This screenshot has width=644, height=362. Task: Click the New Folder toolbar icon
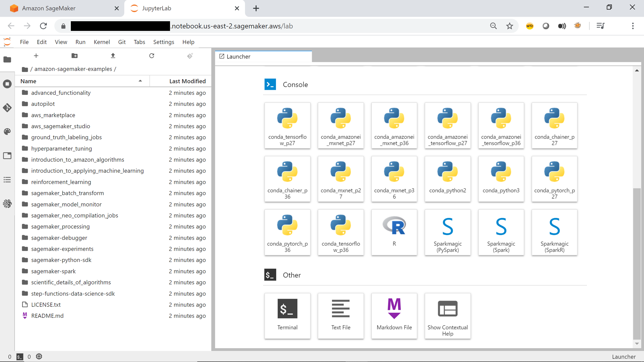(74, 56)
